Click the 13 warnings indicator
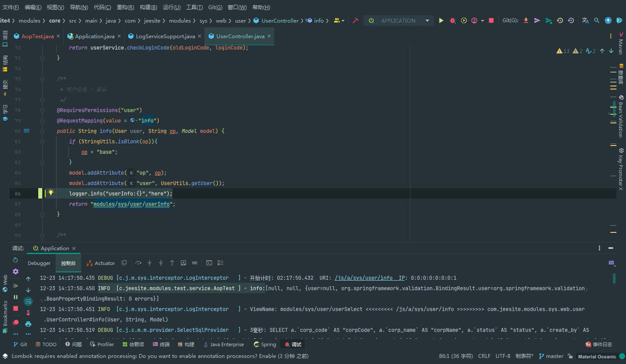 point(563,51)
